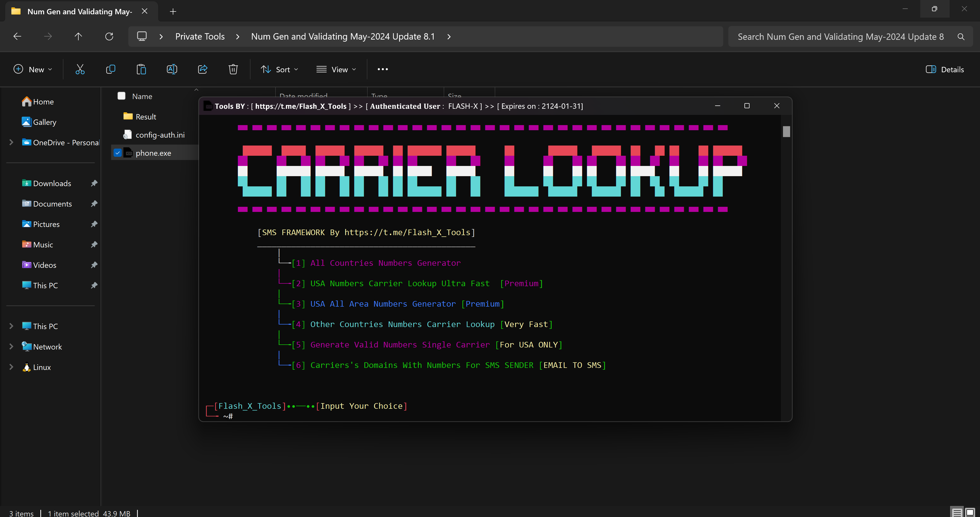Open Pictures quick access folder
The width and height of the screenshot is (980, 517).
(x=41, y=224)
